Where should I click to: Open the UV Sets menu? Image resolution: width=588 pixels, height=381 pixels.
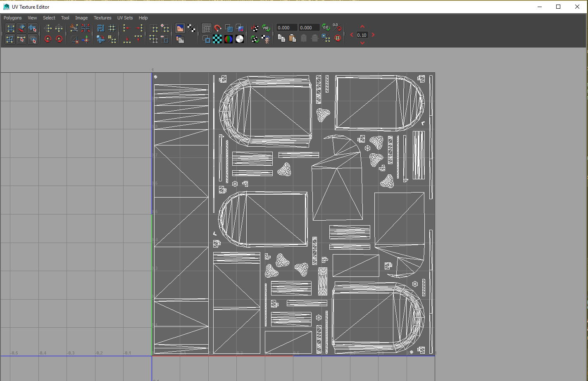125,18
